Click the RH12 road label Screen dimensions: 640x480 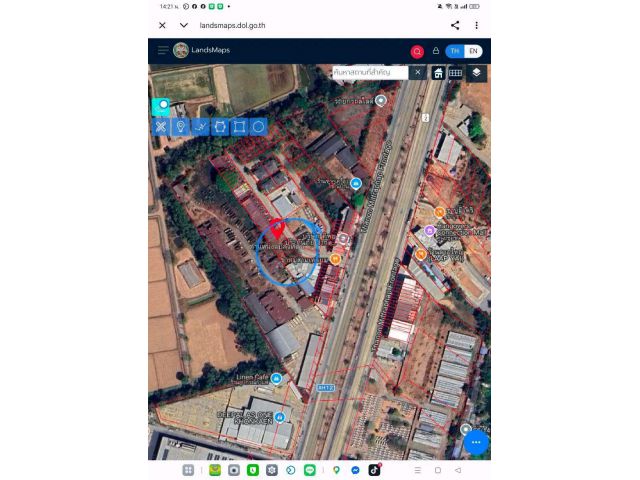click(x=326, y=387)
